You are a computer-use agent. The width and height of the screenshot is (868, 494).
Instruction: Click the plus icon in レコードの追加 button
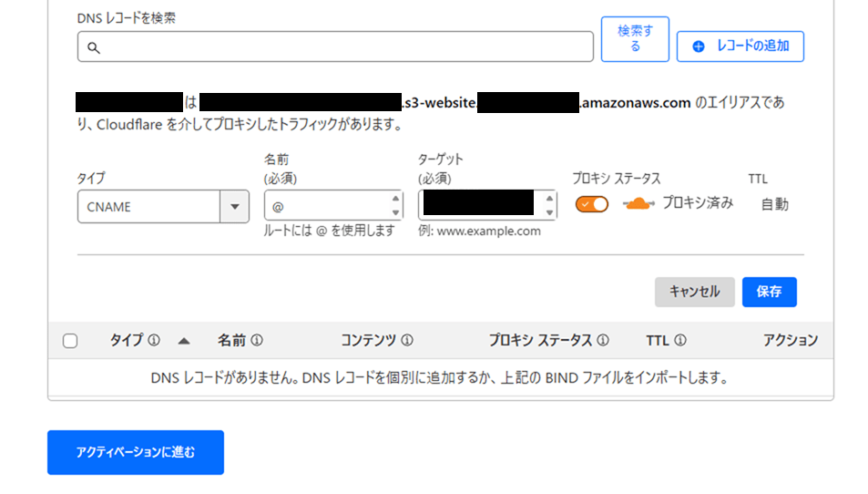point(699,46)
